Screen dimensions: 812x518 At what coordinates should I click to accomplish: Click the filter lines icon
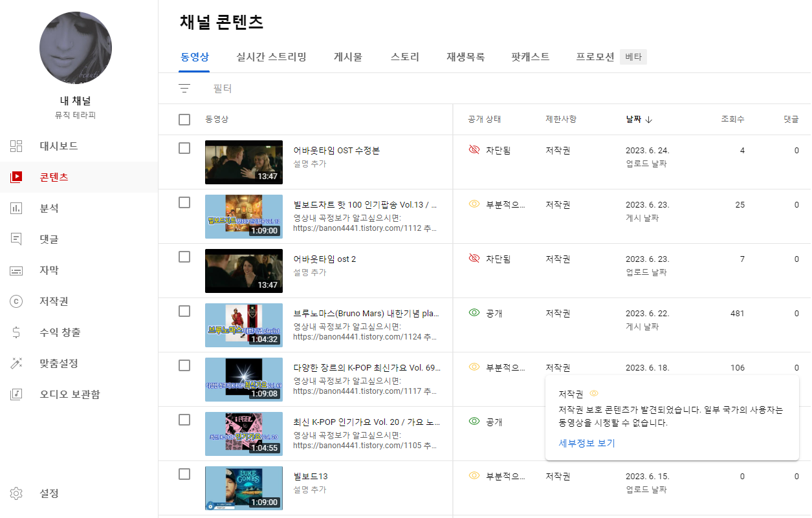[184, 89]
